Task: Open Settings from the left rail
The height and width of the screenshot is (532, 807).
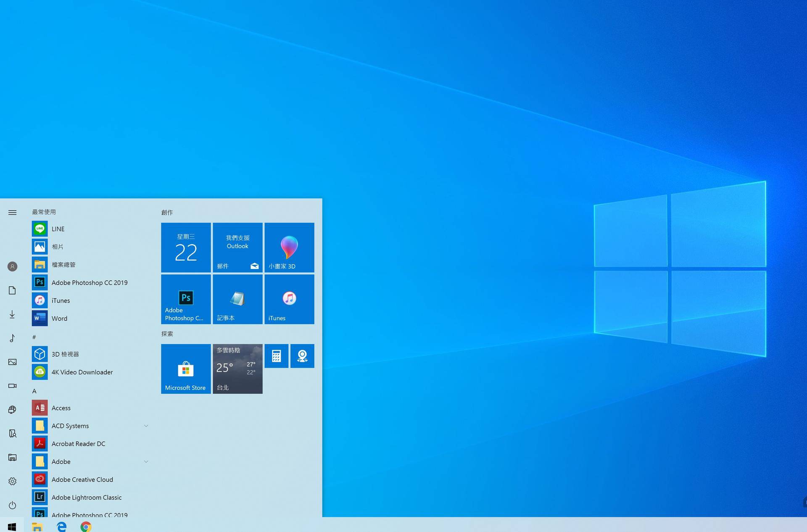Action: (12, 481)
